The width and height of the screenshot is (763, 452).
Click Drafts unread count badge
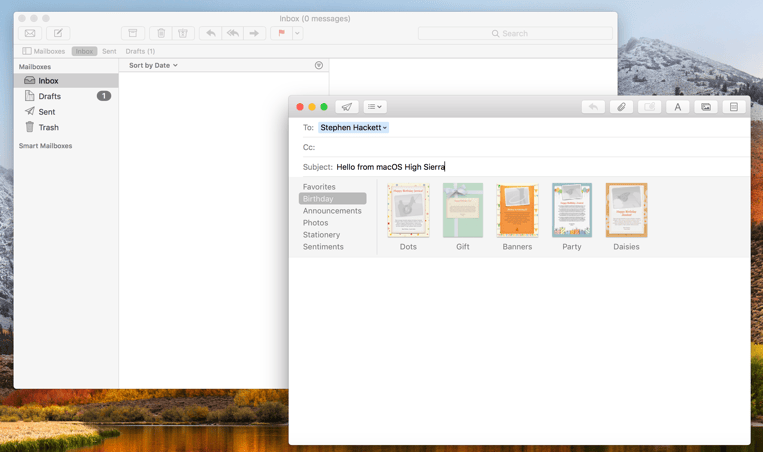coord(104,96)
